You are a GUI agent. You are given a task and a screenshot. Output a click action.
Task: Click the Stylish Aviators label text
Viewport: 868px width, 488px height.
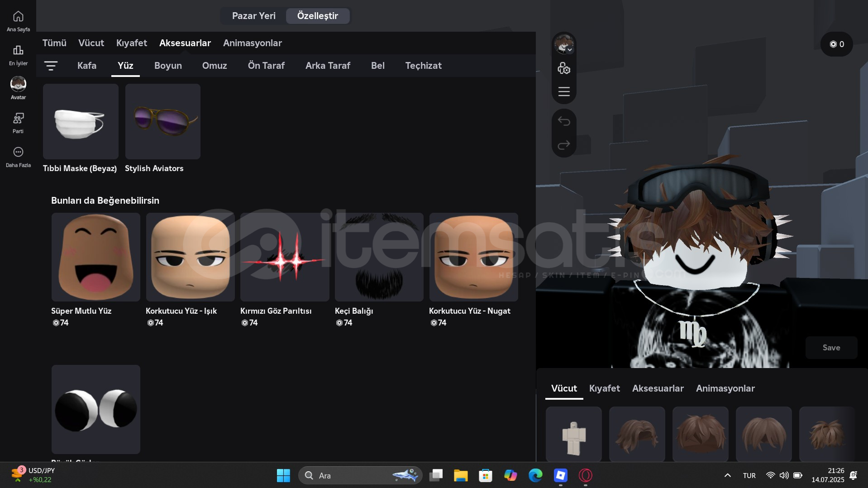[x=154, y=168]
